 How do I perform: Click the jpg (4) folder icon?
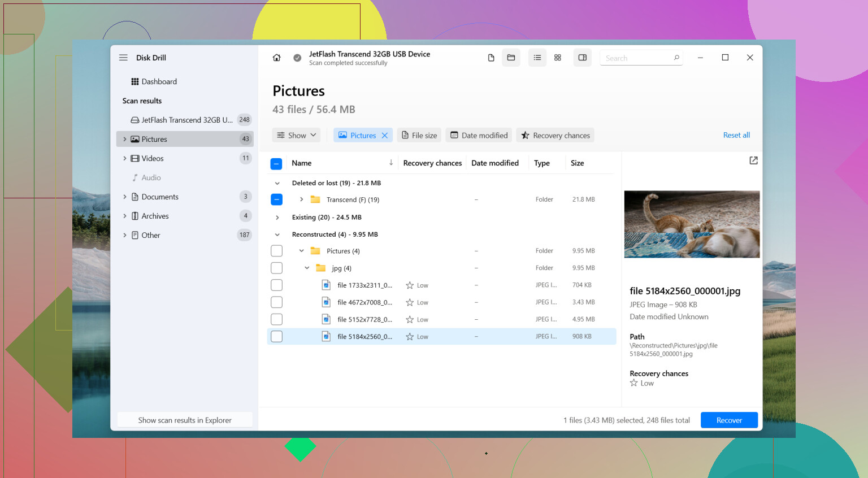click(x=321, y=268)
